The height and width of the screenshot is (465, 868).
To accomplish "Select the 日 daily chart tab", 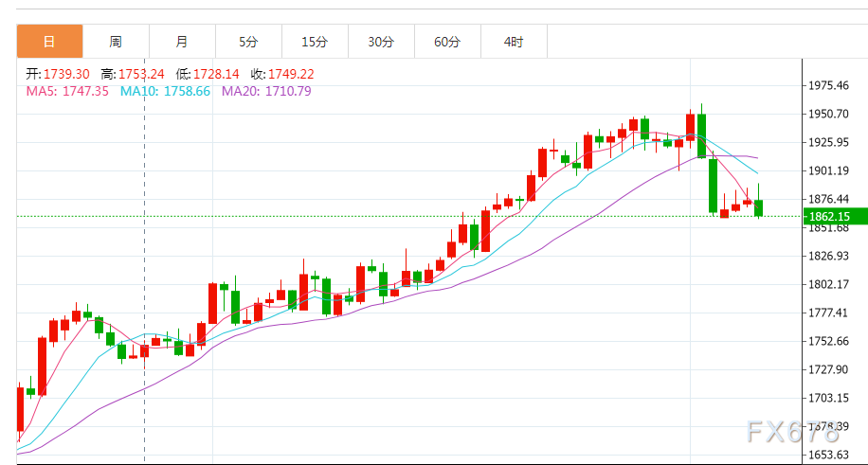I will (49, 42).
